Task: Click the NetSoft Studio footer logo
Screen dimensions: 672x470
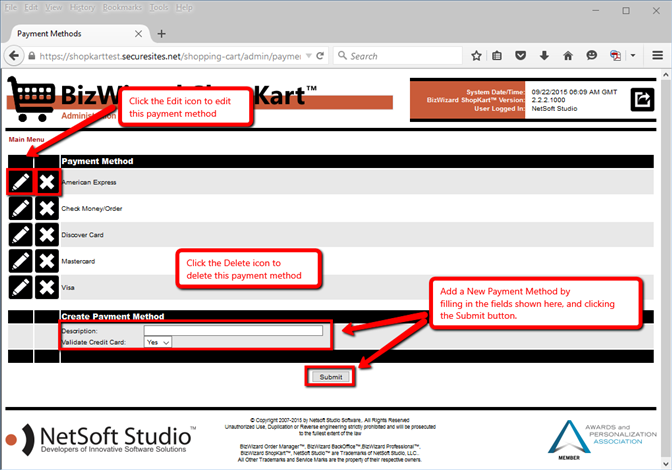Action: point(101,439)
